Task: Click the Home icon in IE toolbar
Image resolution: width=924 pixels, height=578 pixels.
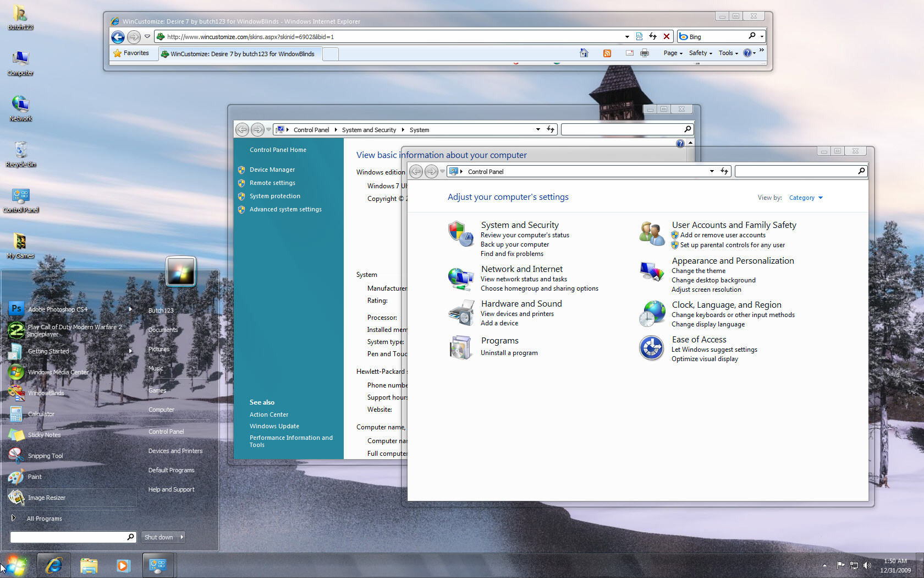Action: click(x=584, y=53)
